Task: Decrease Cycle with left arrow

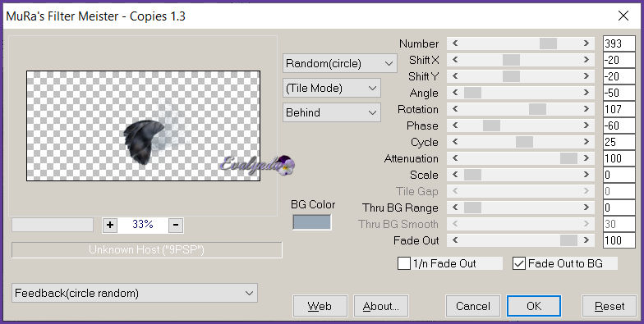Action: point(455,142)
